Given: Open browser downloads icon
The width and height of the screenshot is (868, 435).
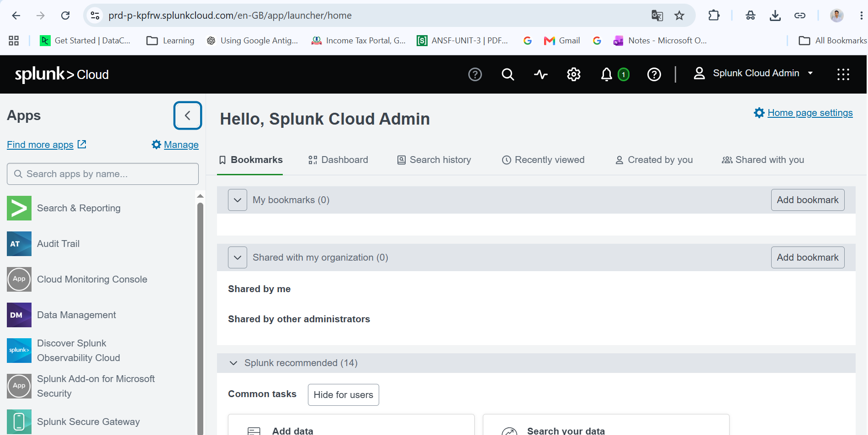Looking at the screenshot, I should point(775,16).
